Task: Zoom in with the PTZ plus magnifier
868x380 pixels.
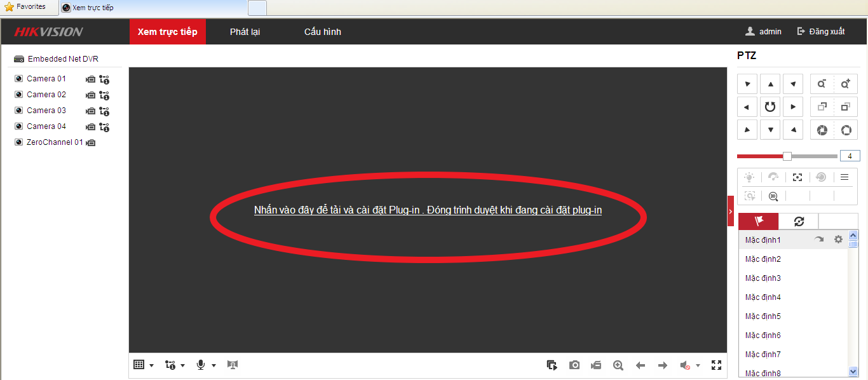Action: (846, 84)
